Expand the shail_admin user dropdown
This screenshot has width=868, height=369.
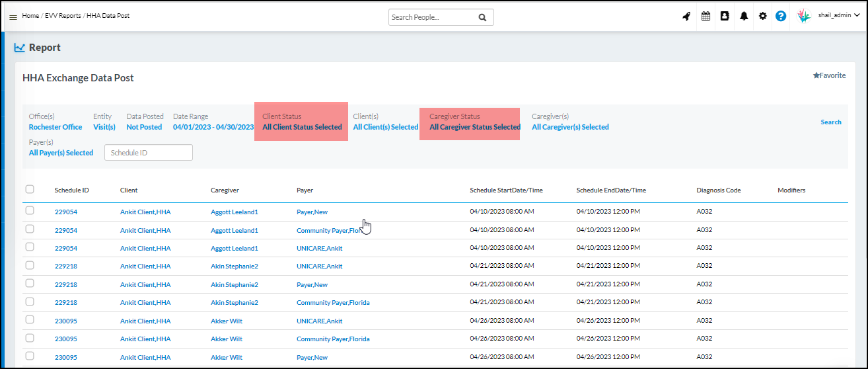point(838,15)
